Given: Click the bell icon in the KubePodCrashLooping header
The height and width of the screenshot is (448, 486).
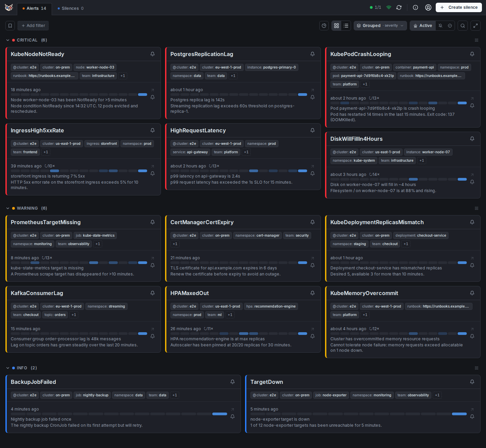Looking at the screenshot, I should point(472,54).
